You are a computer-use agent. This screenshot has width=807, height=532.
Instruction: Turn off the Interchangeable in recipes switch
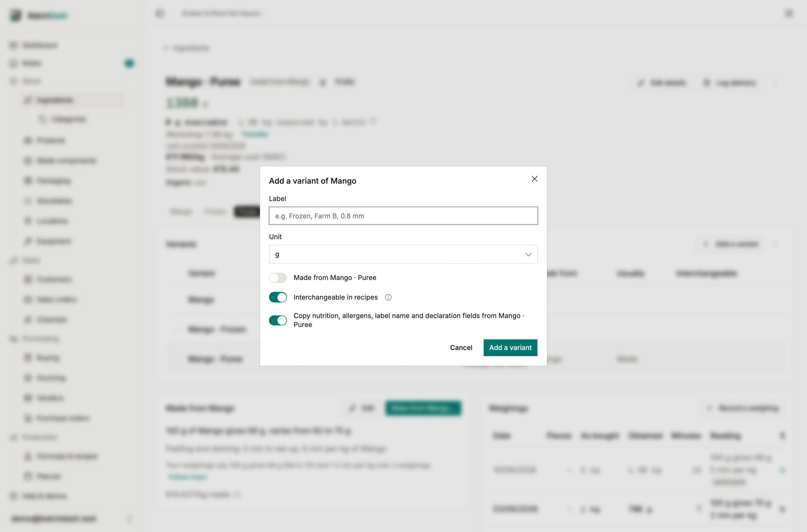[x=278, y=298]
